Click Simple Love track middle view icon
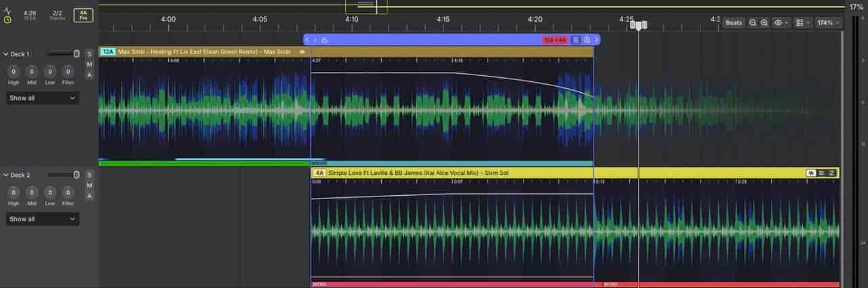868x288 pixels. point(822,173)
